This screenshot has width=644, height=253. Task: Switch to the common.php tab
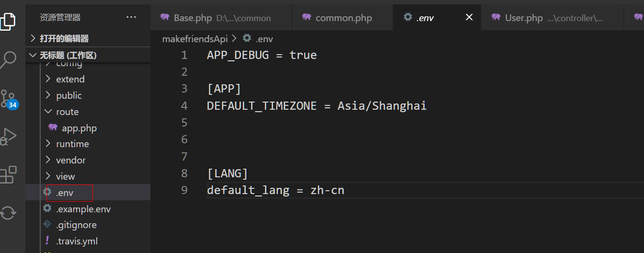click(343, 18)
